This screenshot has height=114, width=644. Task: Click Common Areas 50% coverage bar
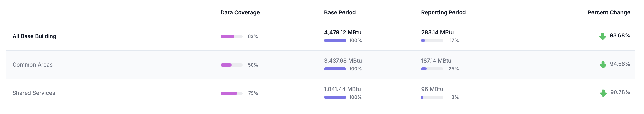(x=231, y=65)
